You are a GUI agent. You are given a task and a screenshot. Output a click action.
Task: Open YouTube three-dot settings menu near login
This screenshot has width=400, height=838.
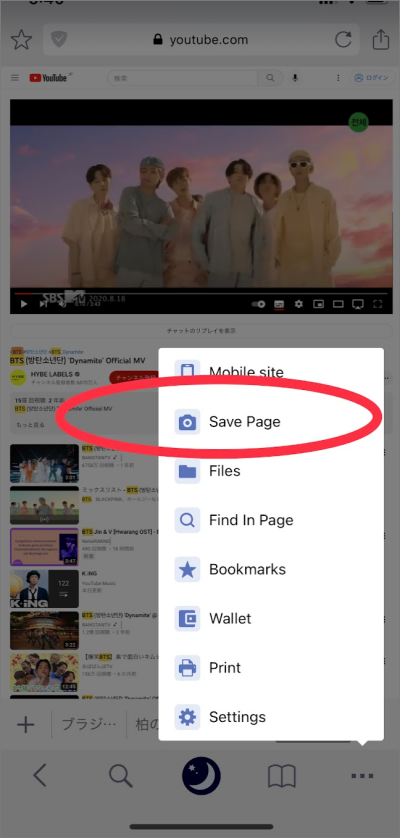[338, 78]
